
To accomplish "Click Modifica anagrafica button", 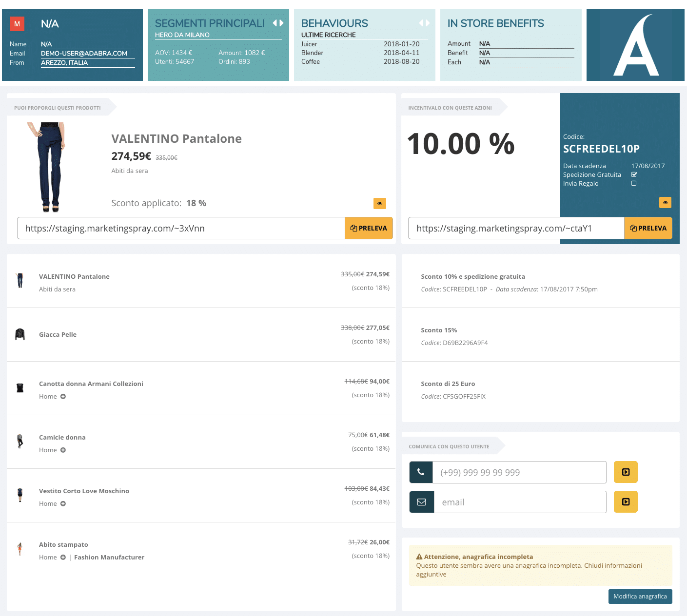I will [x=640, y=597].
